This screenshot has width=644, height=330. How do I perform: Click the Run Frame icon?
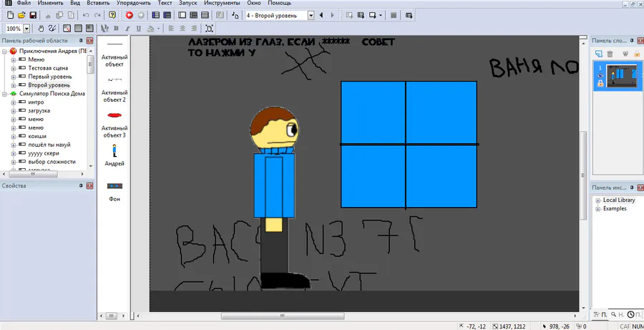[x=373, y=15]
